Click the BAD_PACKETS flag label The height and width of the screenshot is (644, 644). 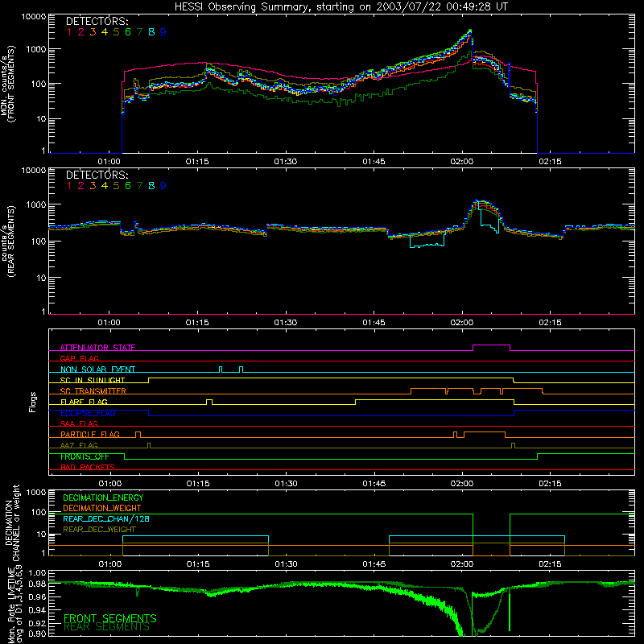(88, 467)
